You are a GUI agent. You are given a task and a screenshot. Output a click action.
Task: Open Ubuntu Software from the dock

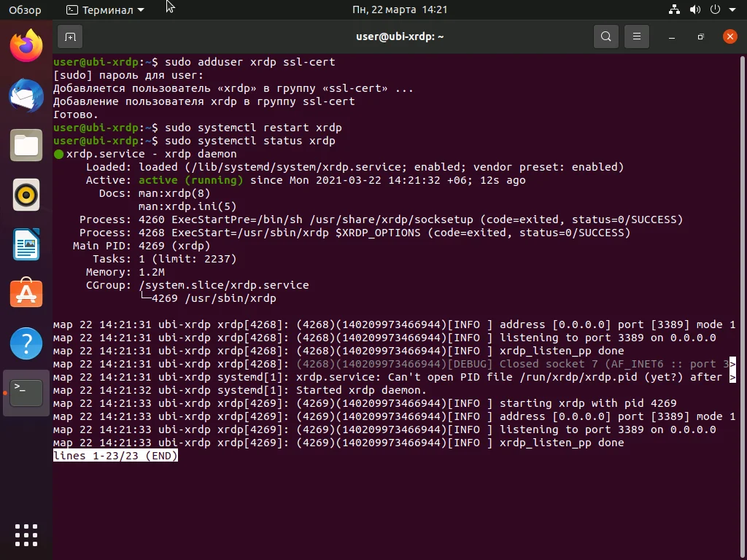[x=26, y=294]
